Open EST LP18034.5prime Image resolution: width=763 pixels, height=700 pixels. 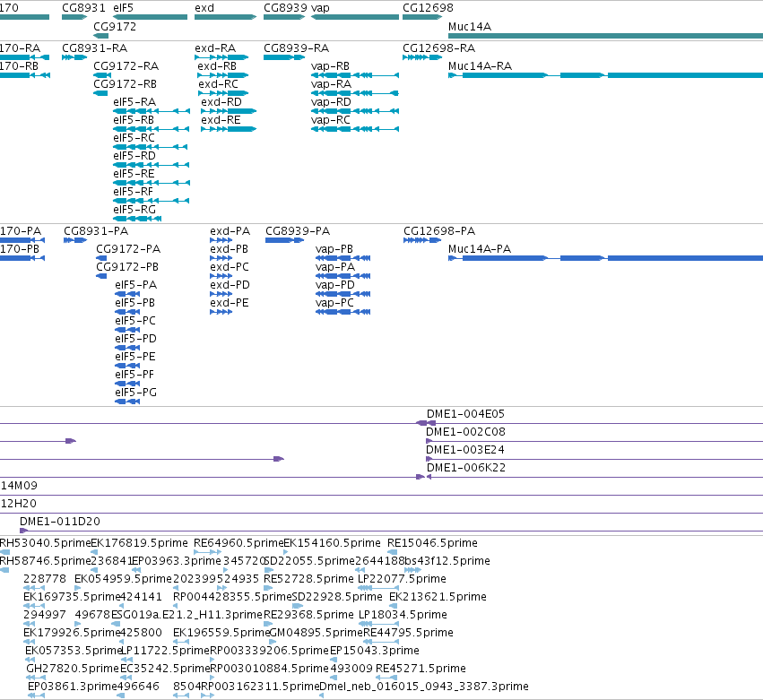[403, 616]
